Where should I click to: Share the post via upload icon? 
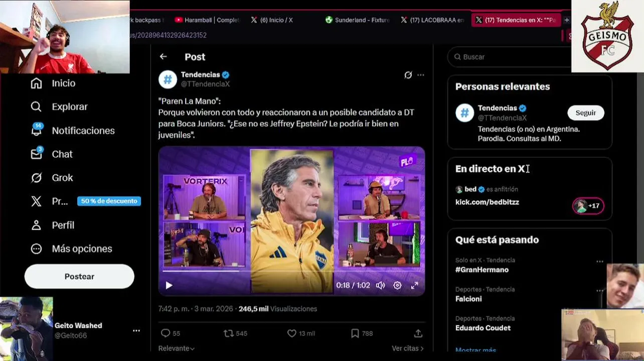[418, 333]
